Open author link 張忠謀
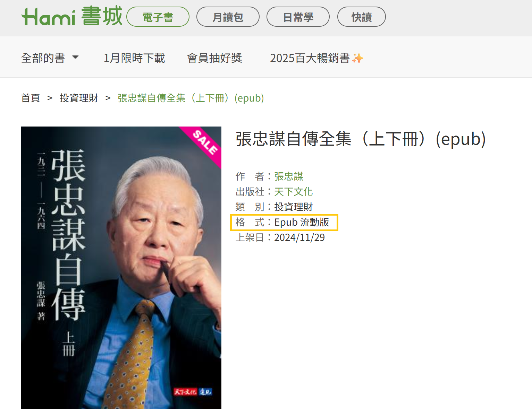Screen dimensions: 532x417 (x=289, y=176)
